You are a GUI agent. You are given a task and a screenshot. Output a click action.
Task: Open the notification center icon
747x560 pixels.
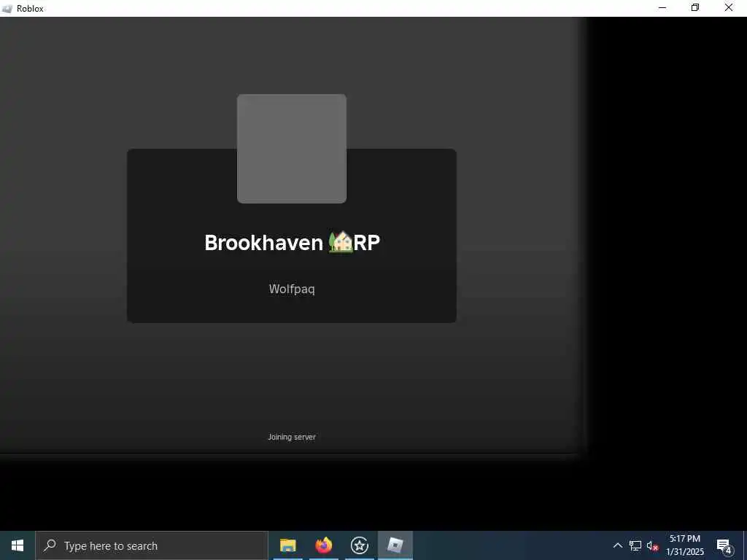(x=724, y=546)
